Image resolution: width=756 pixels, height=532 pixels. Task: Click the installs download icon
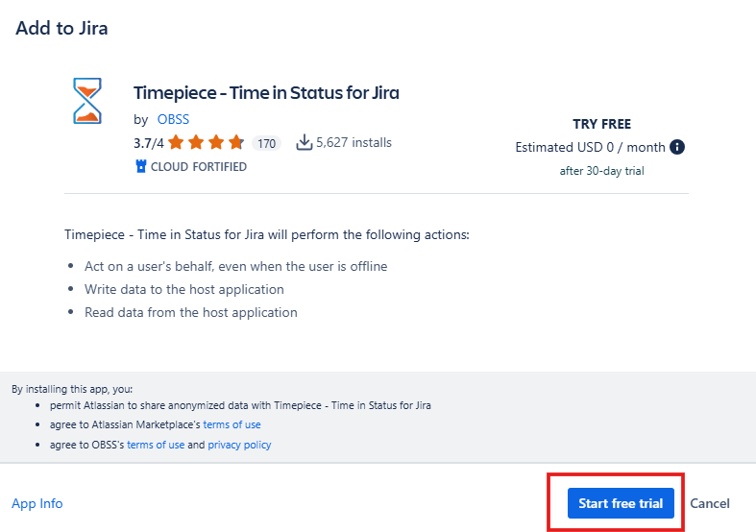point(304,143)
